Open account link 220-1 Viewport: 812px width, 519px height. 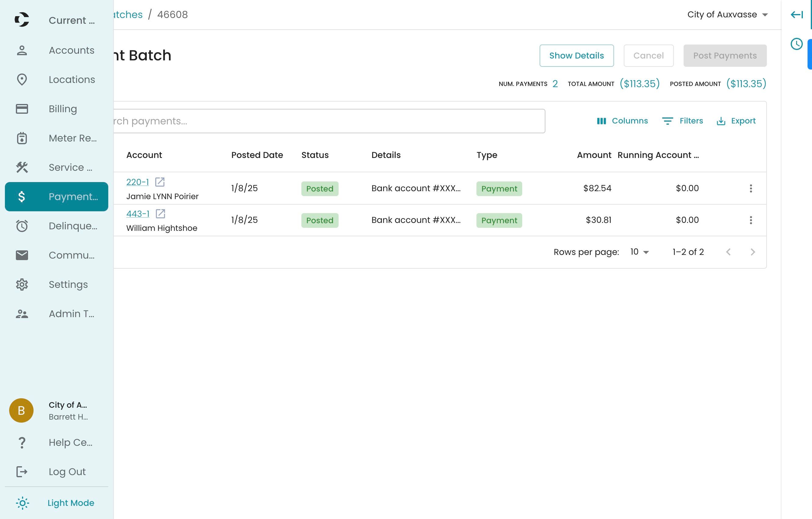coord(137,182)
